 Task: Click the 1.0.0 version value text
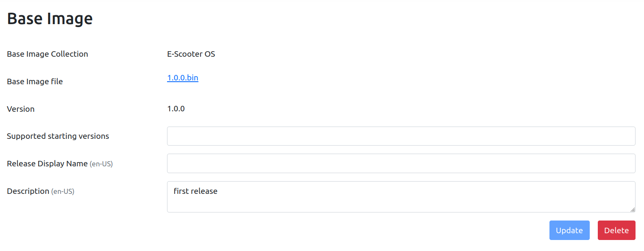click(176, 109)
